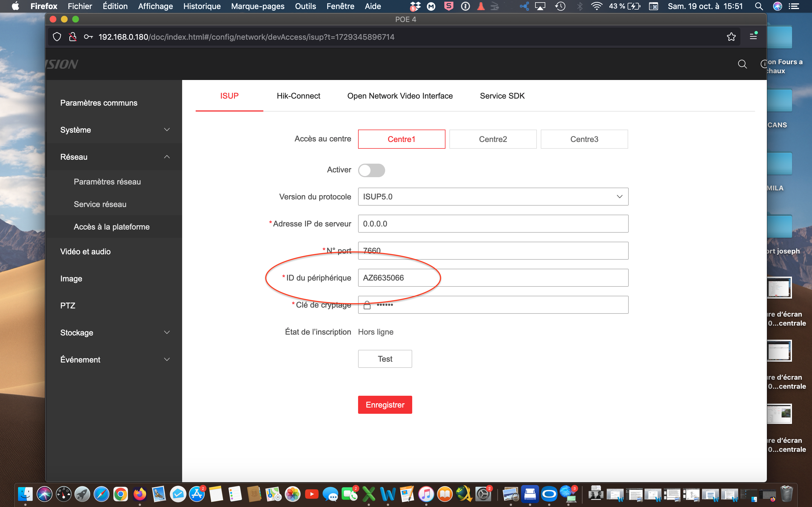Select Centre3 access center option

[x=584, y=139]
